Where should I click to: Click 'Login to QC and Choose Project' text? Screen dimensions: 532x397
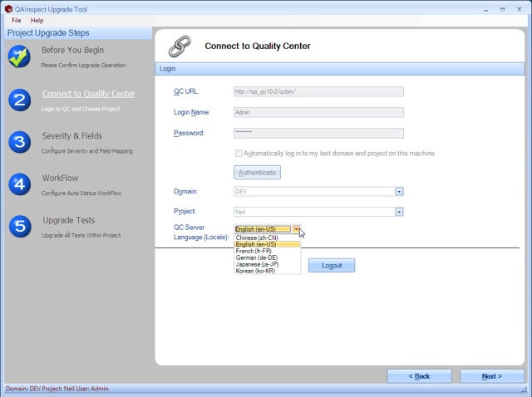[81, 109]
